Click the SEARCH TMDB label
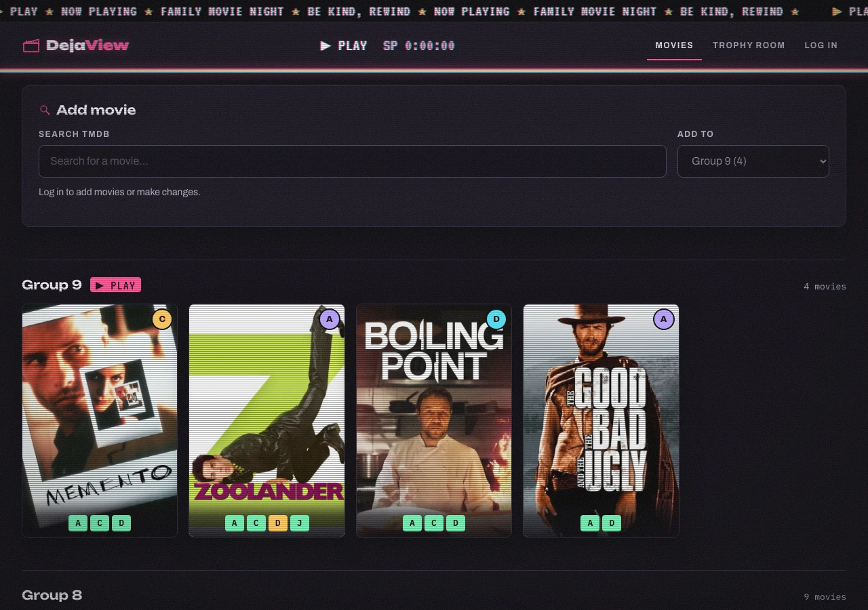 (x=74, y=134)
